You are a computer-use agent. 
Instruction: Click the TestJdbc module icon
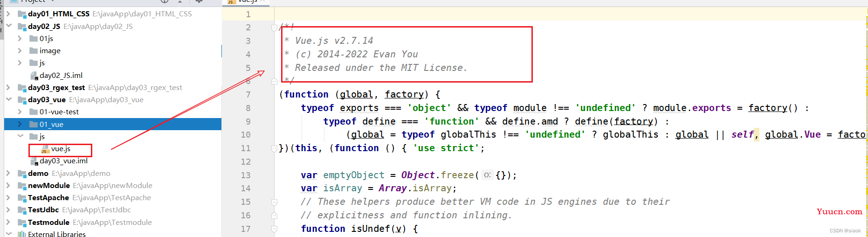click(x=22, y=210)
